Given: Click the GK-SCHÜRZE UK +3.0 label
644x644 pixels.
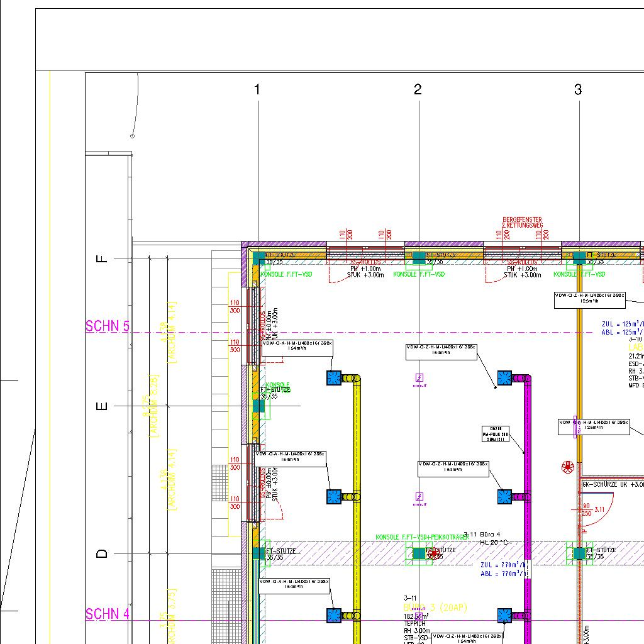Looking at the screenshot, I should pos(613,485).
